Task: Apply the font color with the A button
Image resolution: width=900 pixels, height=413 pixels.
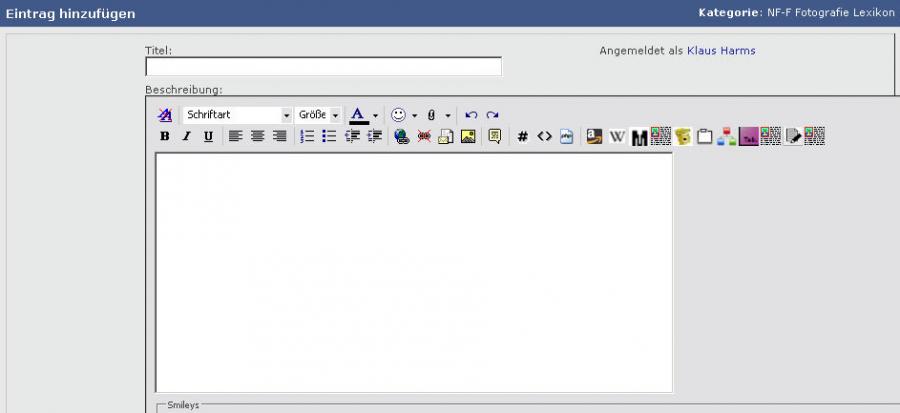Action: pyautogui.click(x=359, y=115)
